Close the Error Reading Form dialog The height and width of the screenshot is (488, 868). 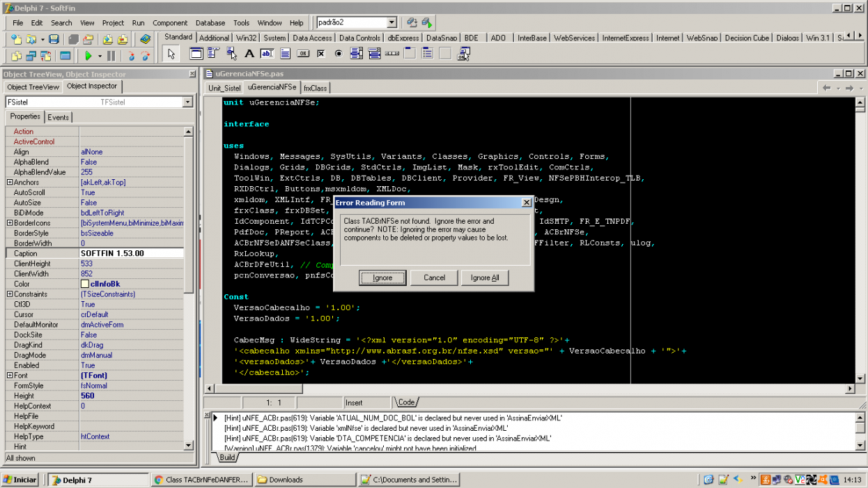coord(527,202)
